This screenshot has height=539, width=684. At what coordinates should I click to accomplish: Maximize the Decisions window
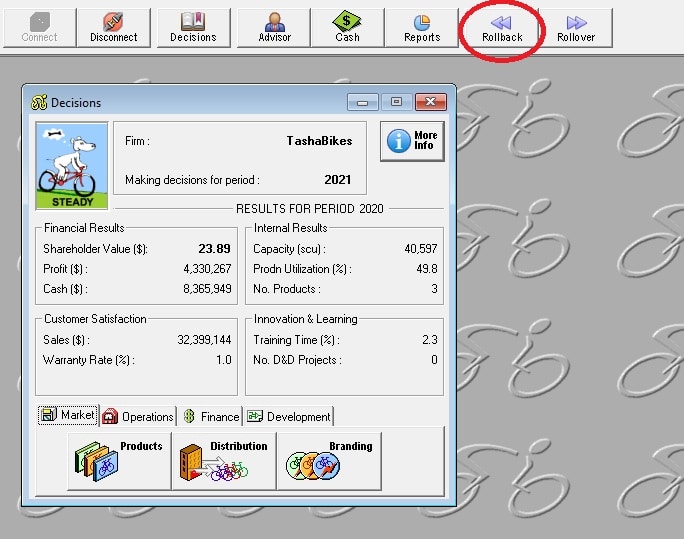pos(396,102)
